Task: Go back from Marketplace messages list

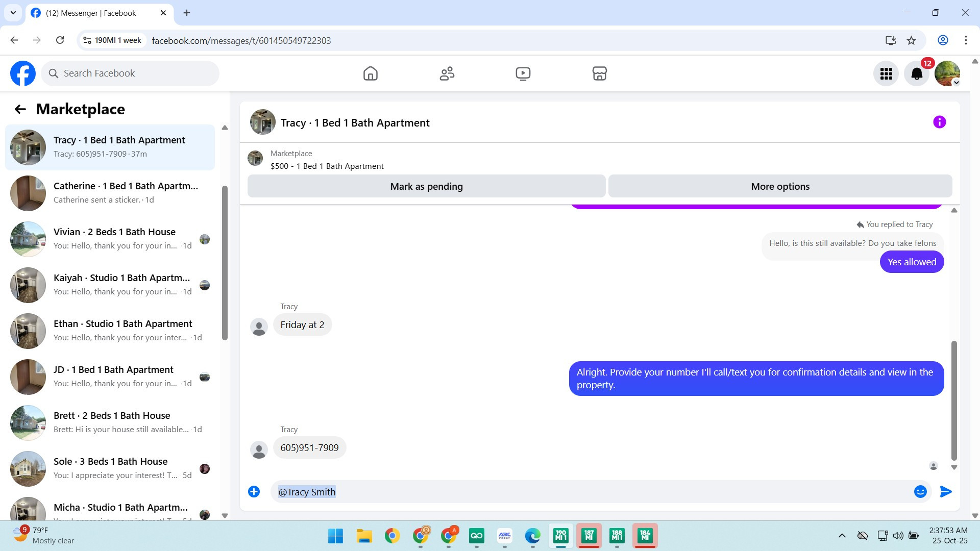Action: [x=20, y=109]
